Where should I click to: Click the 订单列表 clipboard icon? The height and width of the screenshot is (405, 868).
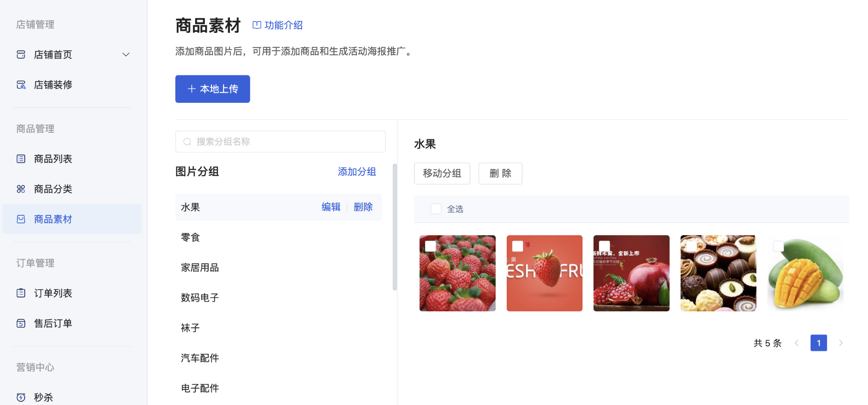[21, 293]
